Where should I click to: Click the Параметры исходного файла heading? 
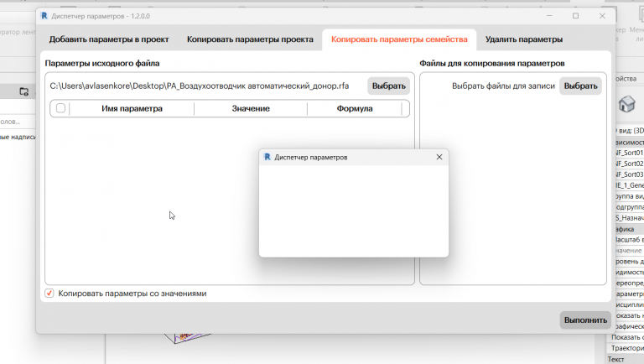click(x=101, y=63)
